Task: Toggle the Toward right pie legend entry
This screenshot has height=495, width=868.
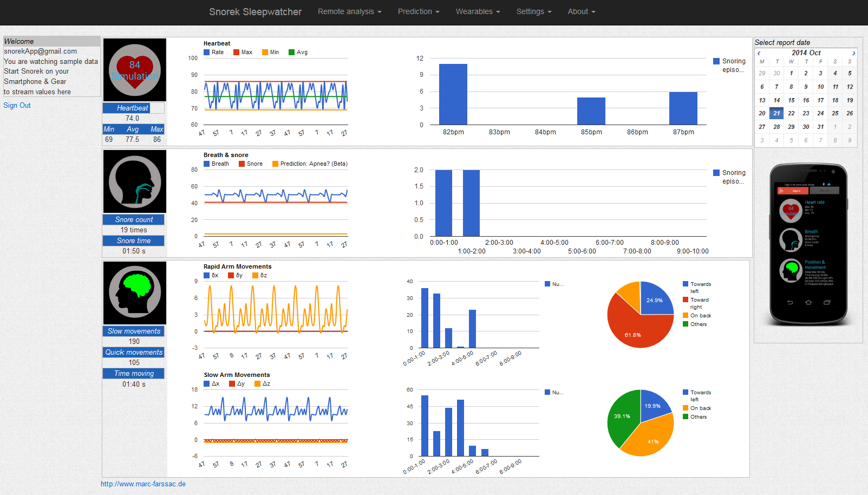Action: [696, 303]
